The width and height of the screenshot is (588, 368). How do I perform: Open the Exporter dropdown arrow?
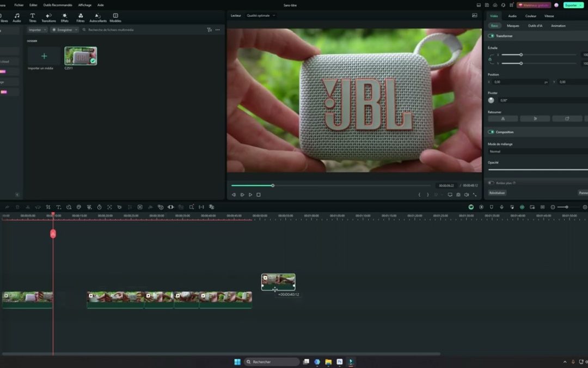(x=581, y=5)
